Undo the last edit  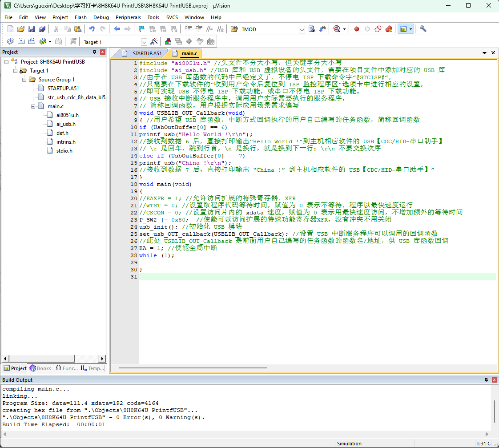tap(92, 29)
